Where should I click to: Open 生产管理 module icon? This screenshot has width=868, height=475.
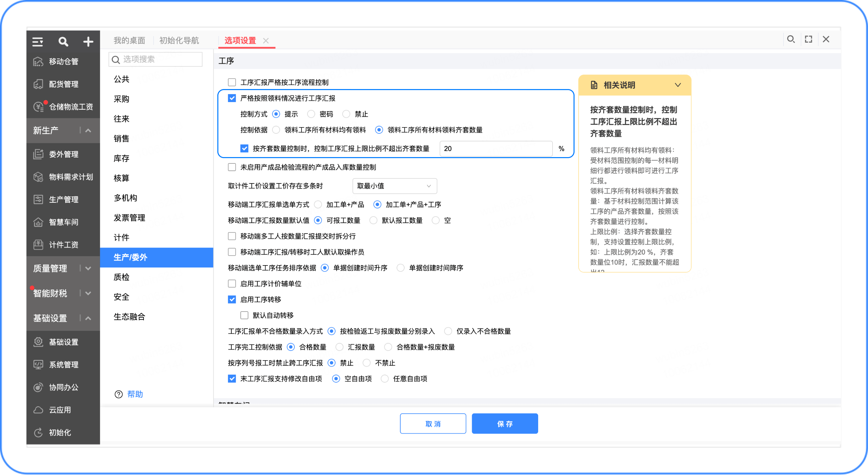[x=38, y=199]
